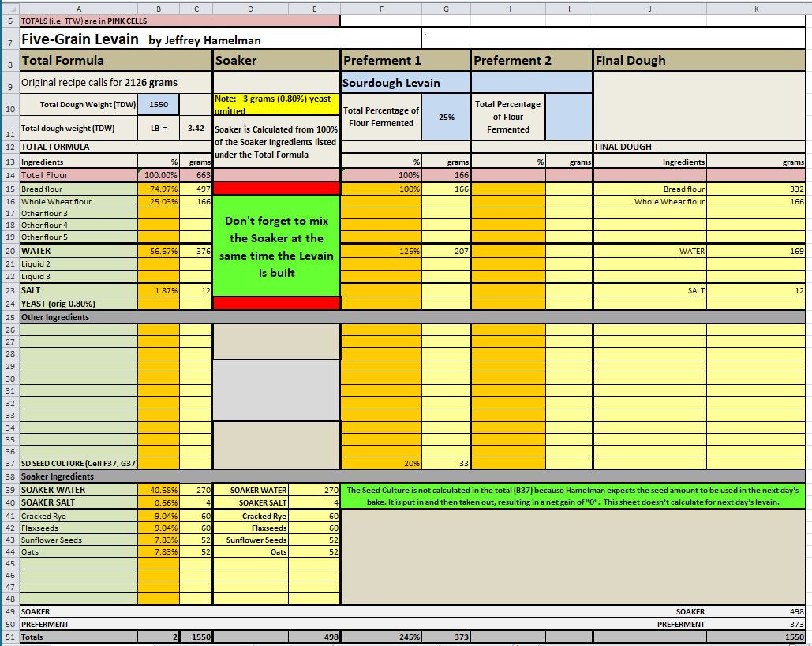Viewport: 812px width, 646px height.
Task: Select Final Dough WATER grams 169 cell
Action: pyautogui.click(x=755, y=251)
